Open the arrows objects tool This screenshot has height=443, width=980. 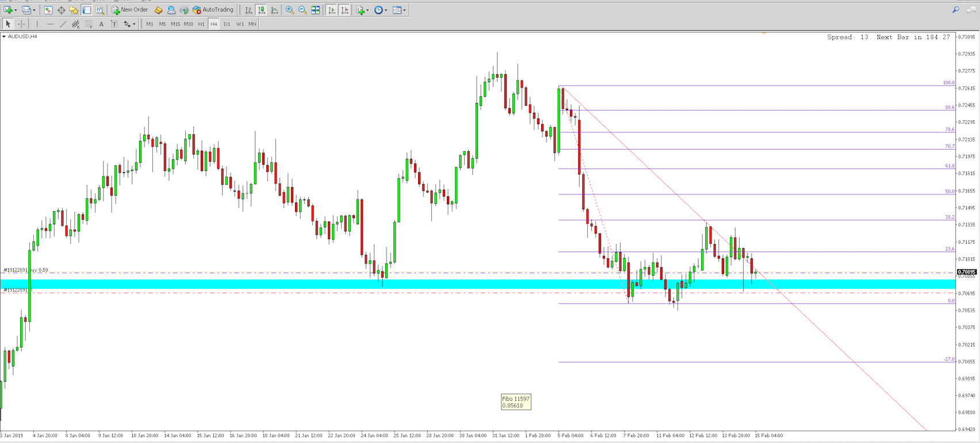pos(127,24)
